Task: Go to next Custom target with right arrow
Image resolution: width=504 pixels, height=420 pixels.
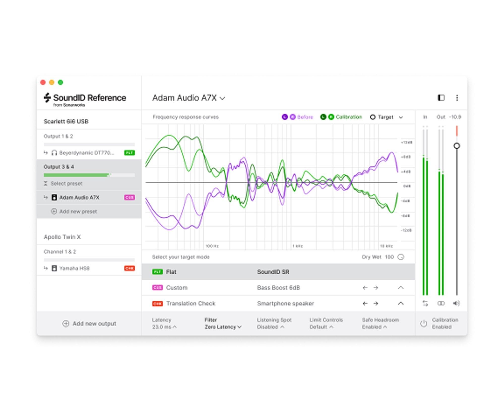Action: point(376,288)
